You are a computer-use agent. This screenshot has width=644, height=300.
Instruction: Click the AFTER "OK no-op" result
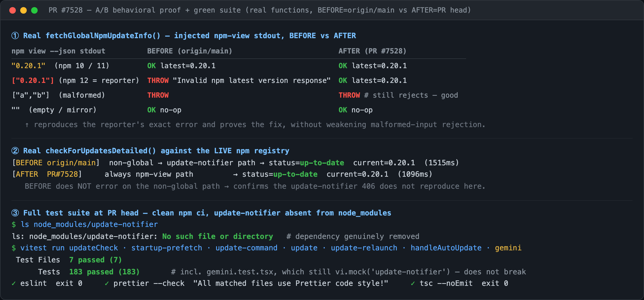[x=356, y=110]
